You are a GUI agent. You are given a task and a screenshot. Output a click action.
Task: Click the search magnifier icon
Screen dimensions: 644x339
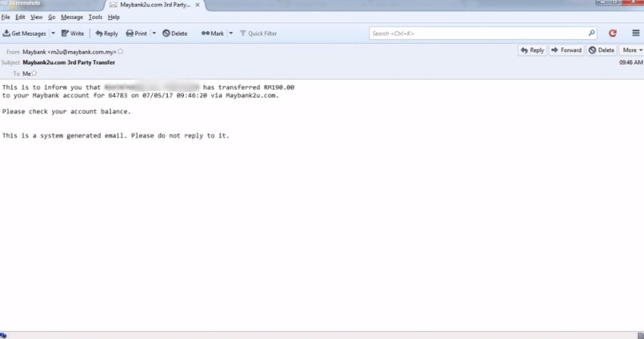[591, 33]
